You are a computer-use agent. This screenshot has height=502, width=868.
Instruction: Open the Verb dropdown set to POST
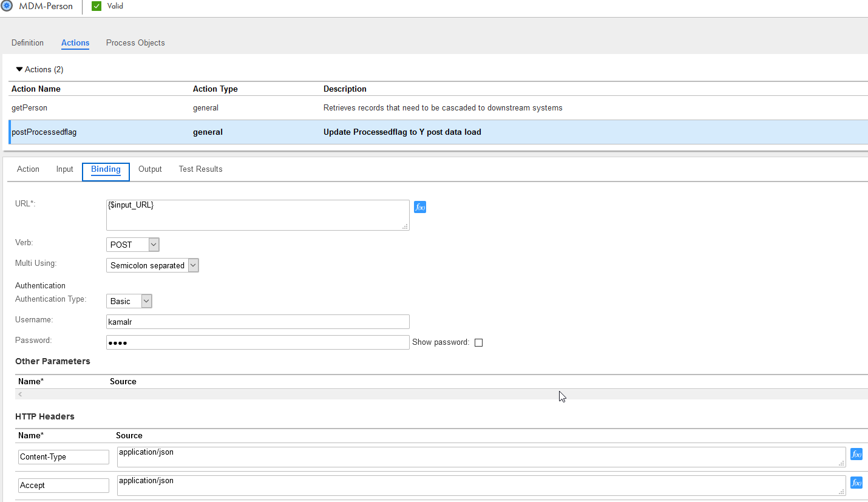[x=133, y=245]
